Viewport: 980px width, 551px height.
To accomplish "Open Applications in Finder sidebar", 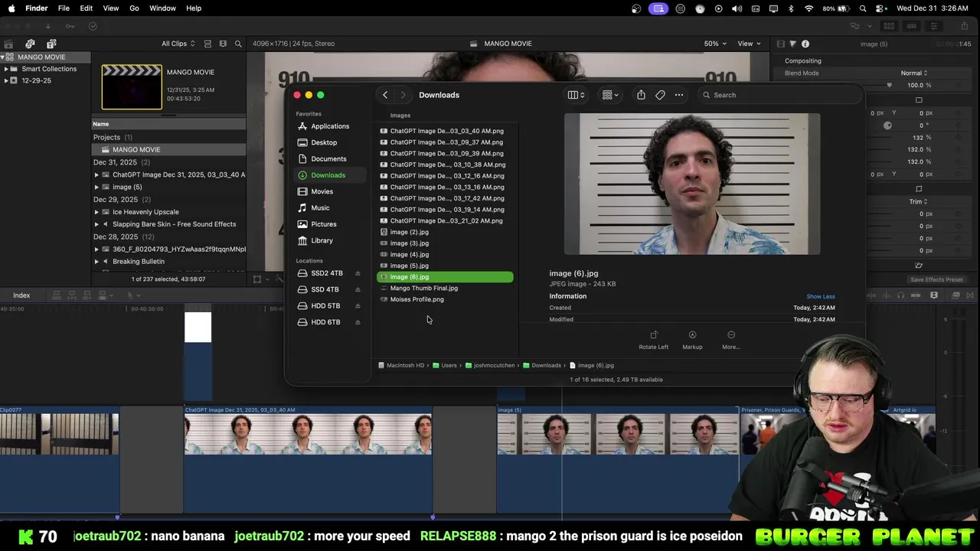I will (330, 126).
